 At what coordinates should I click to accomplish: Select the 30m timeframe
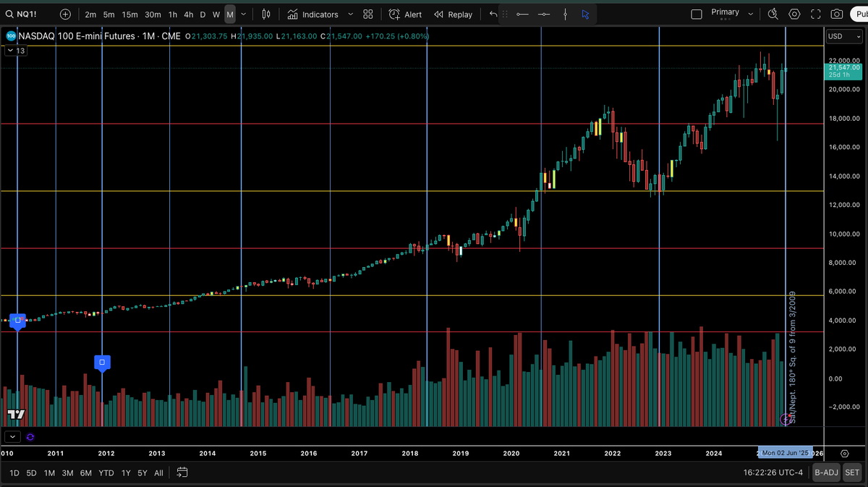pyautogui.click(x=153, y=14)
